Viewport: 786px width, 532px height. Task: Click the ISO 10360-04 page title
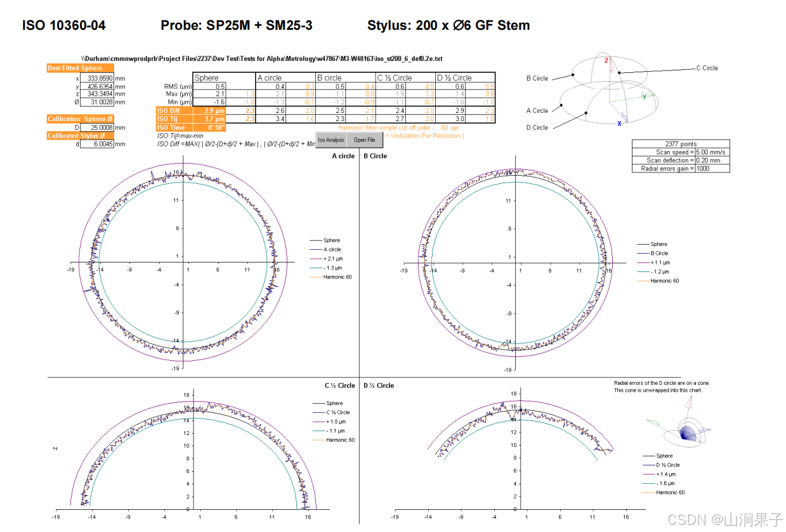[64, 25]
